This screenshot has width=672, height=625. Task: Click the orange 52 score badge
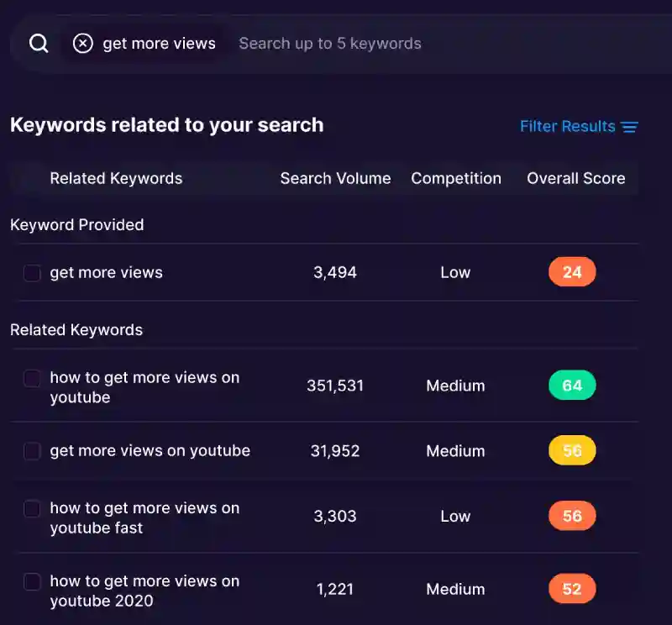[x=572, y=589]
